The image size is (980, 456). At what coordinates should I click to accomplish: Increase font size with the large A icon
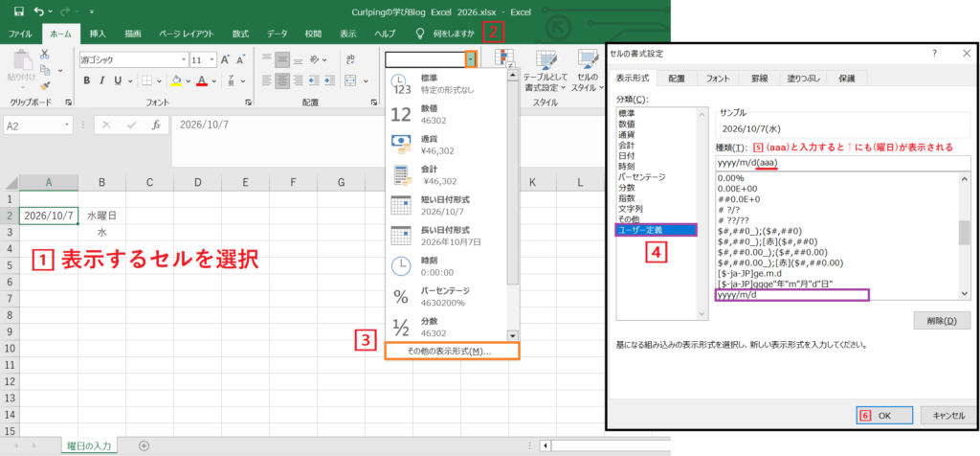[225, 60]
